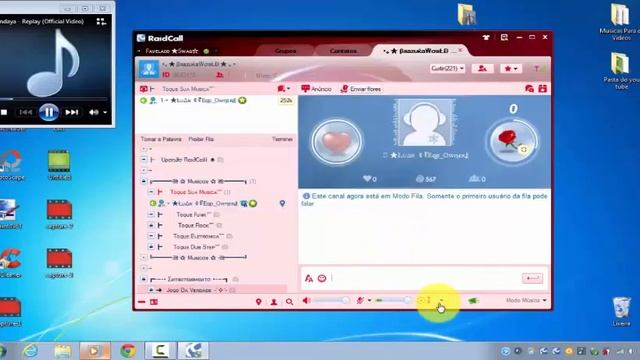Collapse the Toque Funk channel
This screenshot has width=640, height=360.
point(151,214)
